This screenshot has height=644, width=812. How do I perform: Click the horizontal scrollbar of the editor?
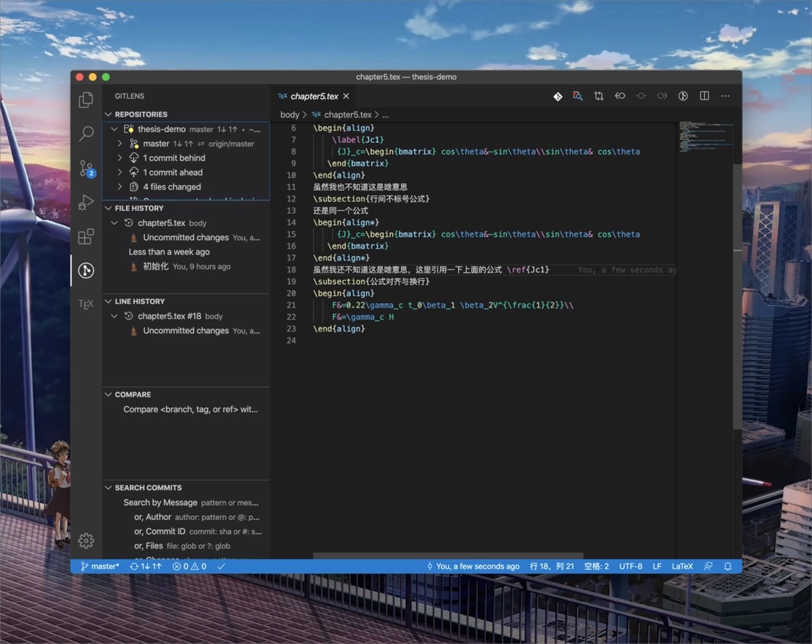[x=448, y=556]
